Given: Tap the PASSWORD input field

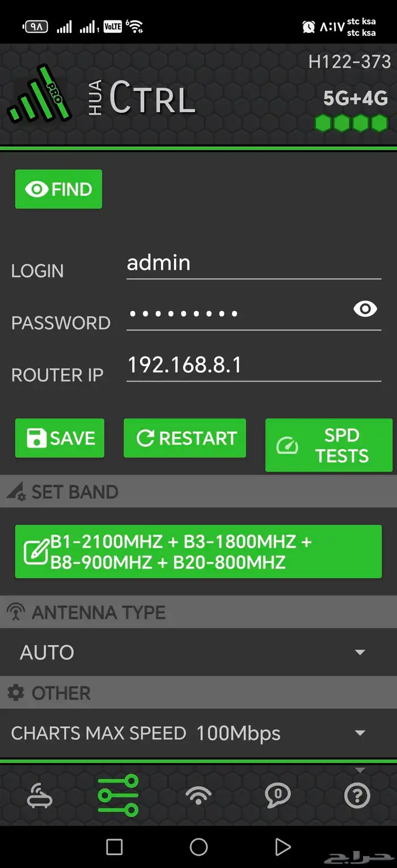Looking at the screenshot, I should click(238, 313).
